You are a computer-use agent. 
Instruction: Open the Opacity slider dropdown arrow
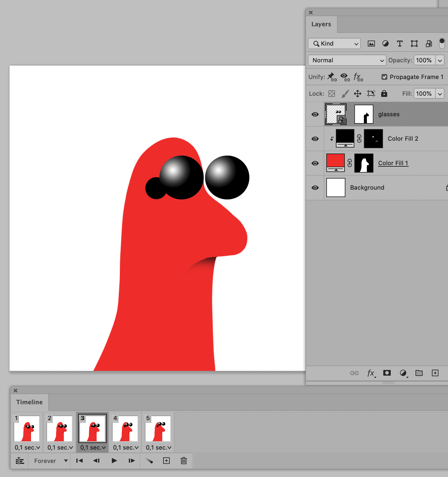(440, 60)
